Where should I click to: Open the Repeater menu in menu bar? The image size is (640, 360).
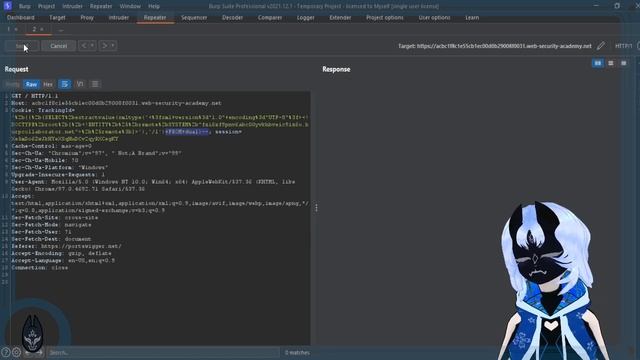click(x=101, y=6)
